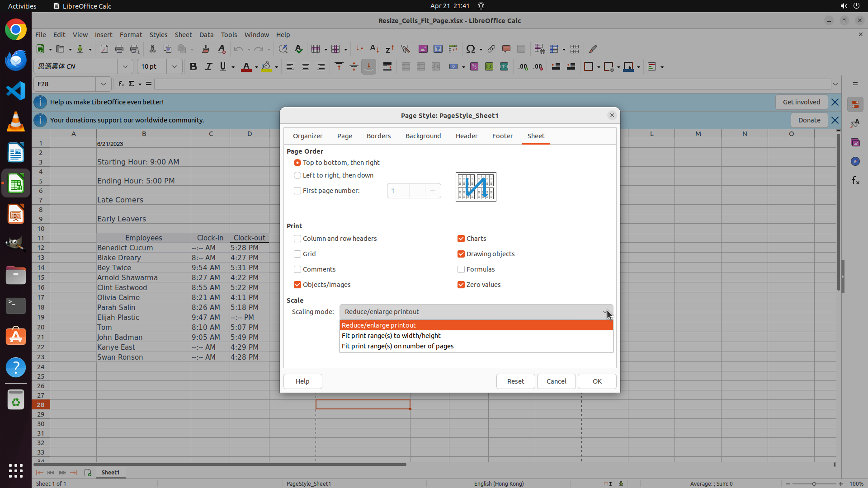Open the Format menu
868x488 pixels.
(x=131, y=35)
